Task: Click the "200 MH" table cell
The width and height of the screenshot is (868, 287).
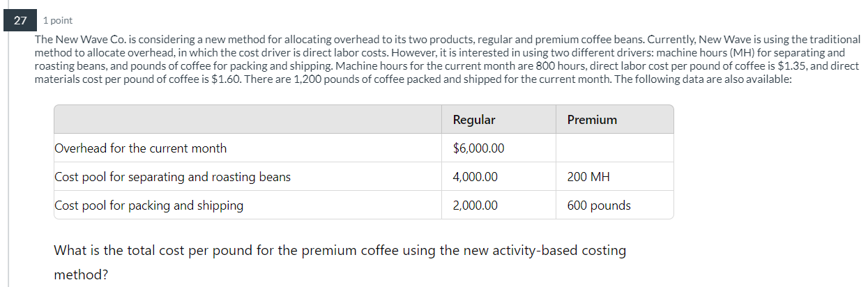Action: click(x=588, y=177)
